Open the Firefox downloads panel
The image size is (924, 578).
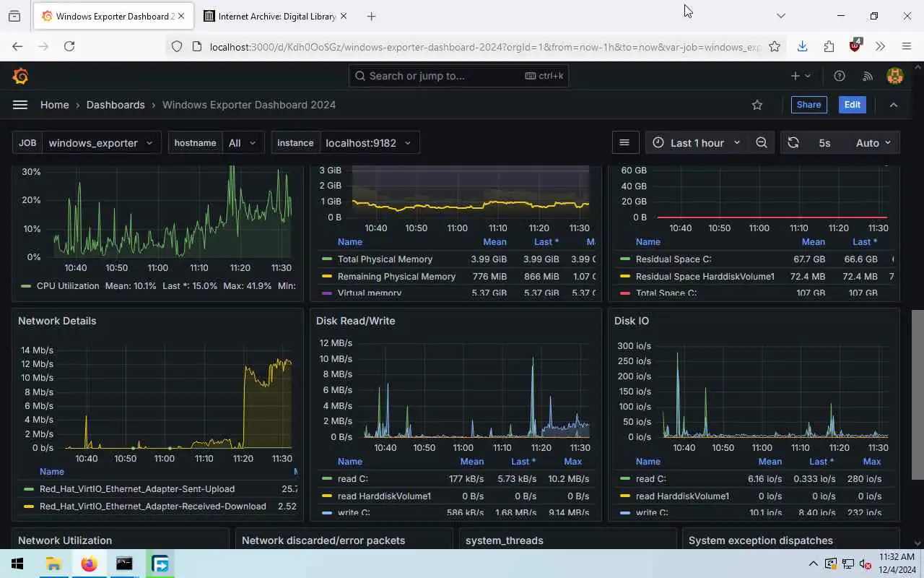802,46
